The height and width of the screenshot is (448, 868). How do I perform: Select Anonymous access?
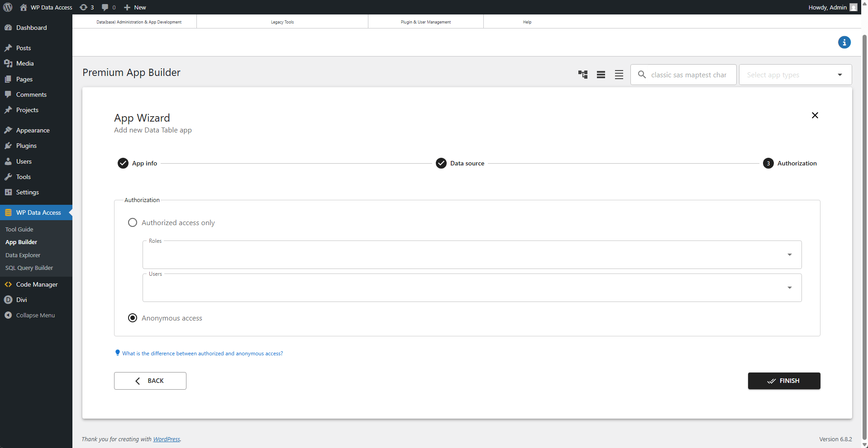[132, 318]
